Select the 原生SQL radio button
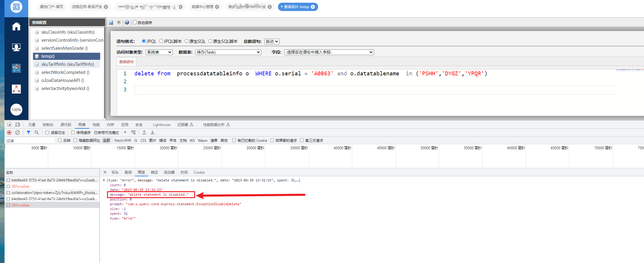Screen dimensions: 644x263 click(x=187, y=41)
